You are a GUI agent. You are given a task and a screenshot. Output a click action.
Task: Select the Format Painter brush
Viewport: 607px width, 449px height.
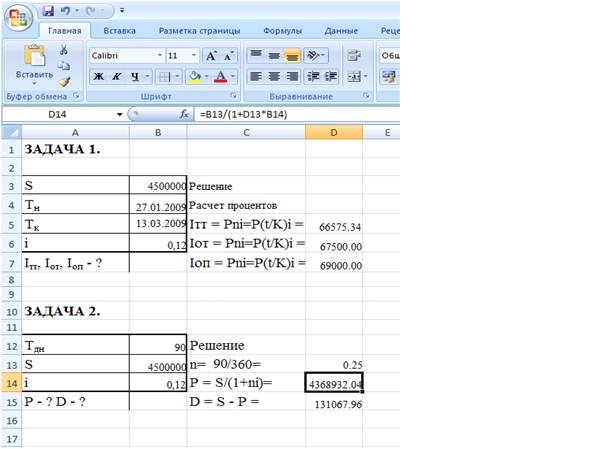64,82
